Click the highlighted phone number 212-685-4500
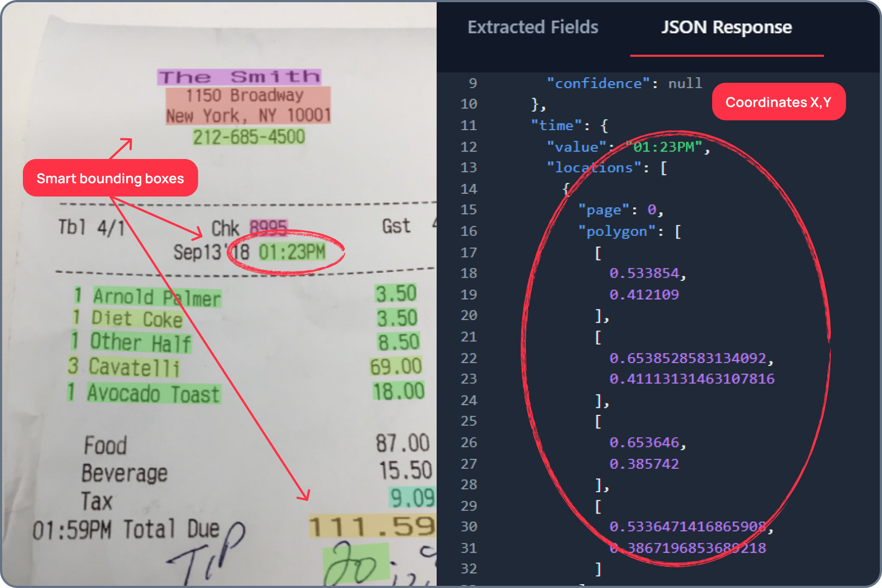This screenshot has width=882, height=588. point(249,137)
